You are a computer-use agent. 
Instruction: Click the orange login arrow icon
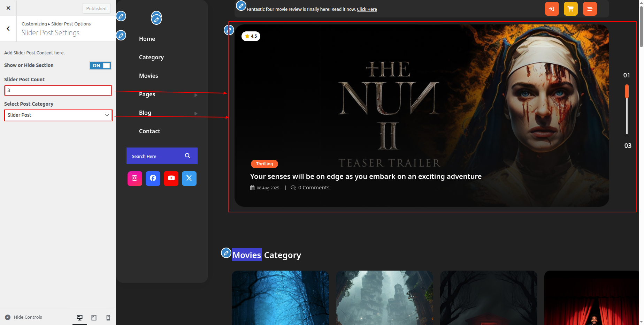[x=552, y=9]
